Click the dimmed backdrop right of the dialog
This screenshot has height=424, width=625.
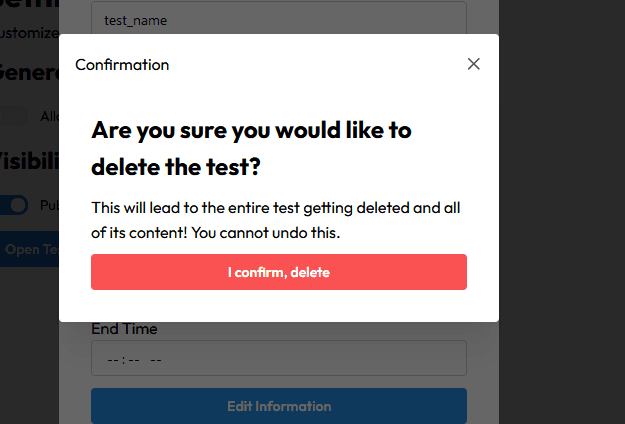(x=560, y=200)
